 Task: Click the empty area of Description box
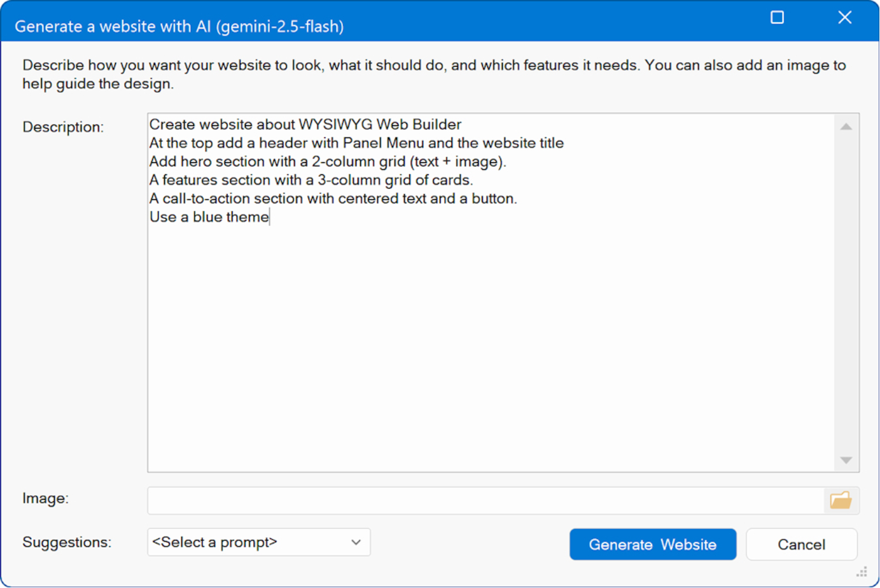[490, 344]
